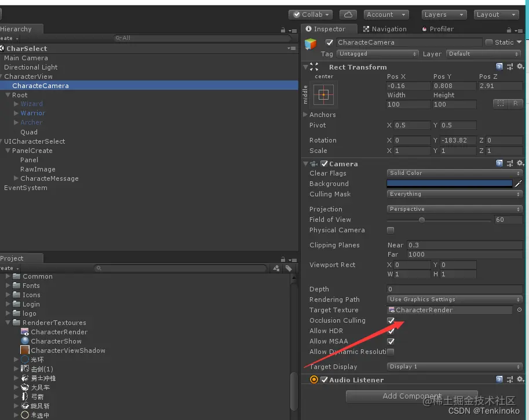The image size is (529, 420).
Task: Click the cloud services icon button
Action: (x=348, y=14)
